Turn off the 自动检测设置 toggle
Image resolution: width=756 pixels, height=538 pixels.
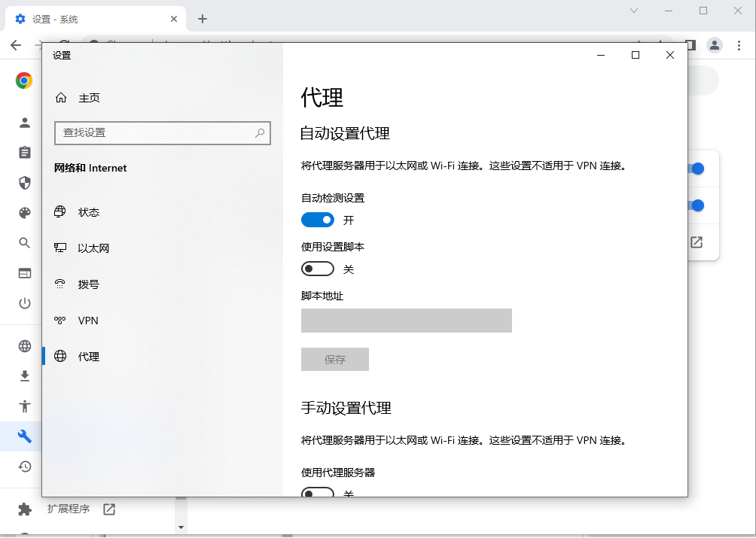[318, 220]
